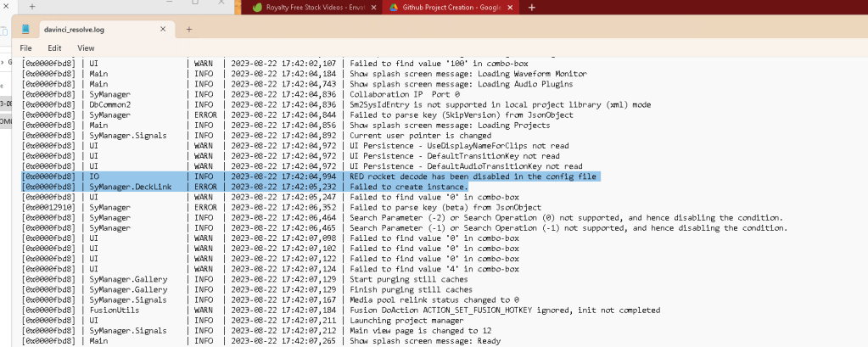
Task: Open a new browser tab with plus button
Action: click(531, 7)
